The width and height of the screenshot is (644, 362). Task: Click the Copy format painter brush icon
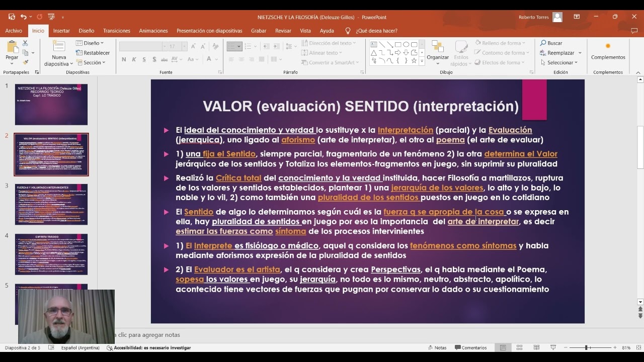[x=25, y=62]
